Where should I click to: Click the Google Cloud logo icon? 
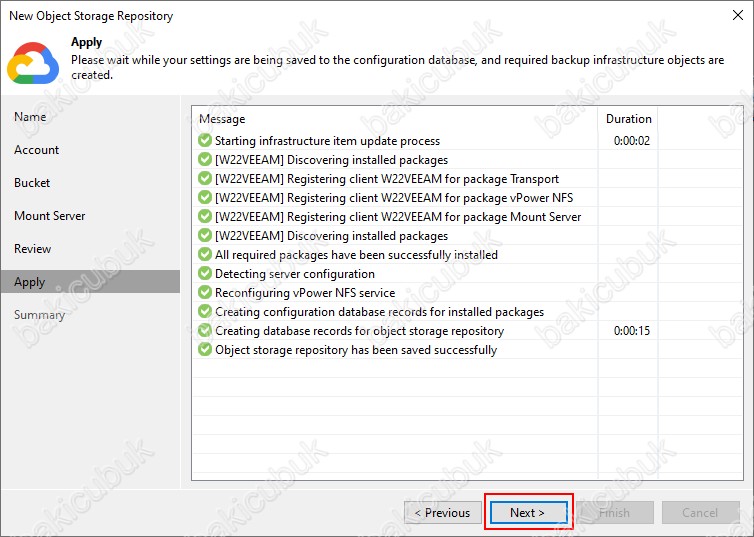[x=33, y=63]
